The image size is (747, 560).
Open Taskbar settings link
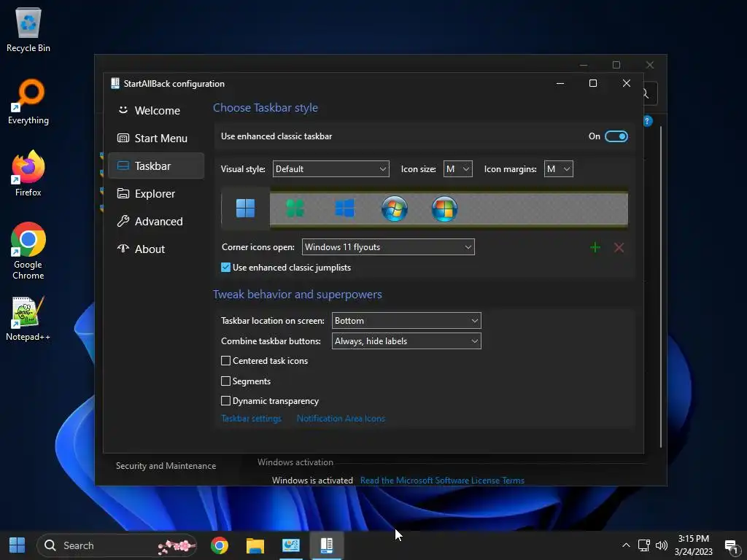(251, 418)
